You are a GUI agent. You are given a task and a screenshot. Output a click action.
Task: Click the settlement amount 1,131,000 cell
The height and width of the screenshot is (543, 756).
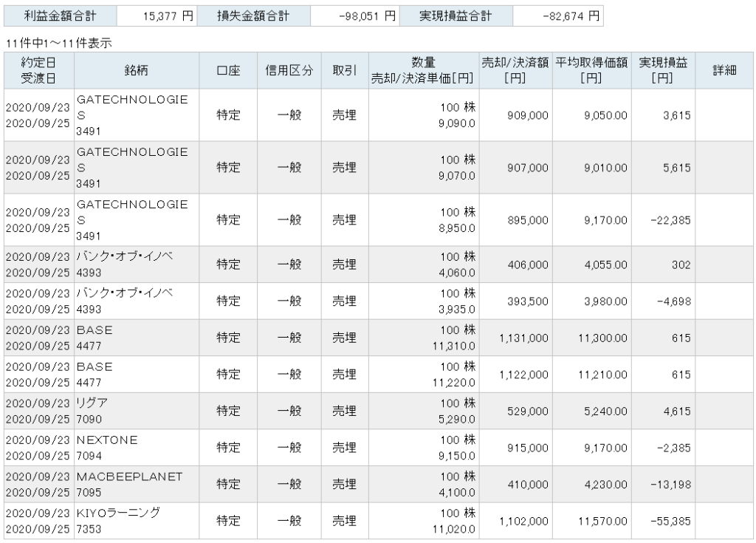(x=515, y=338)
